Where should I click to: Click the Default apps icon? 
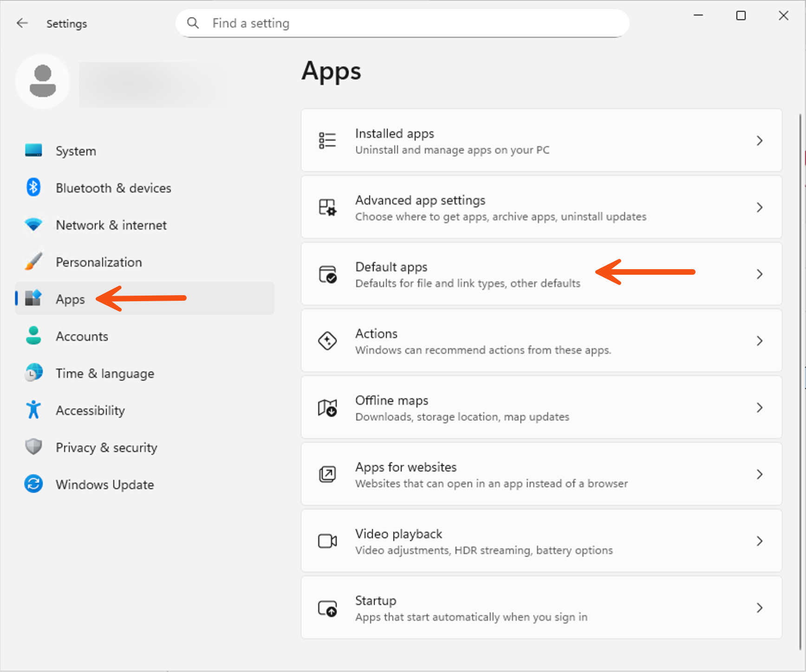(x=327, y=274)
